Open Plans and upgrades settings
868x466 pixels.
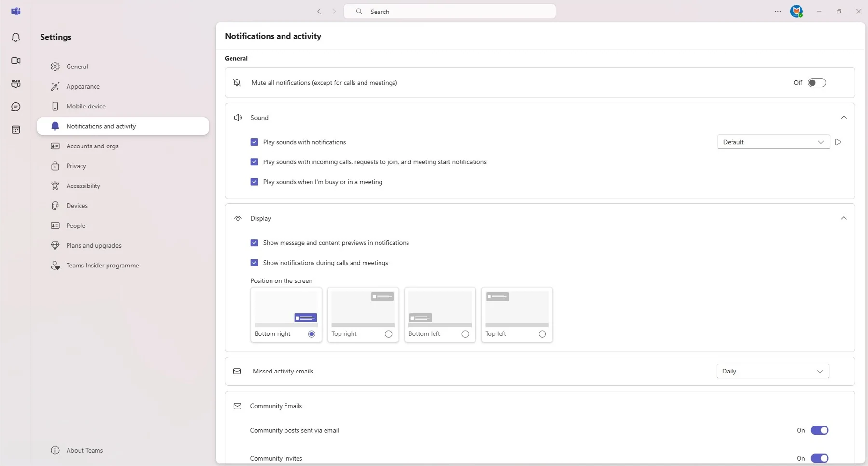click(123, 245)
